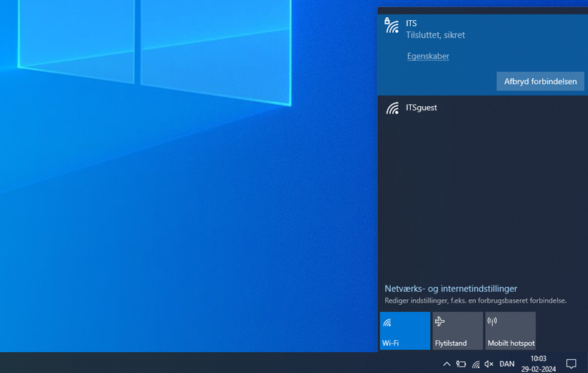This screenshot has height=373, width=588.
Task: Click empty taskbar area left of tray
Action: (x=215, y=363)
